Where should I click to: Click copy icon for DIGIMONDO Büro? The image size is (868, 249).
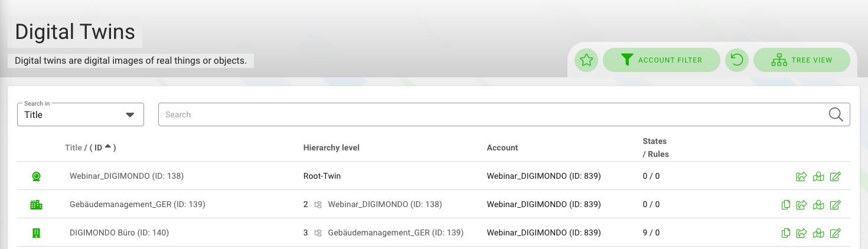[785, 233]
